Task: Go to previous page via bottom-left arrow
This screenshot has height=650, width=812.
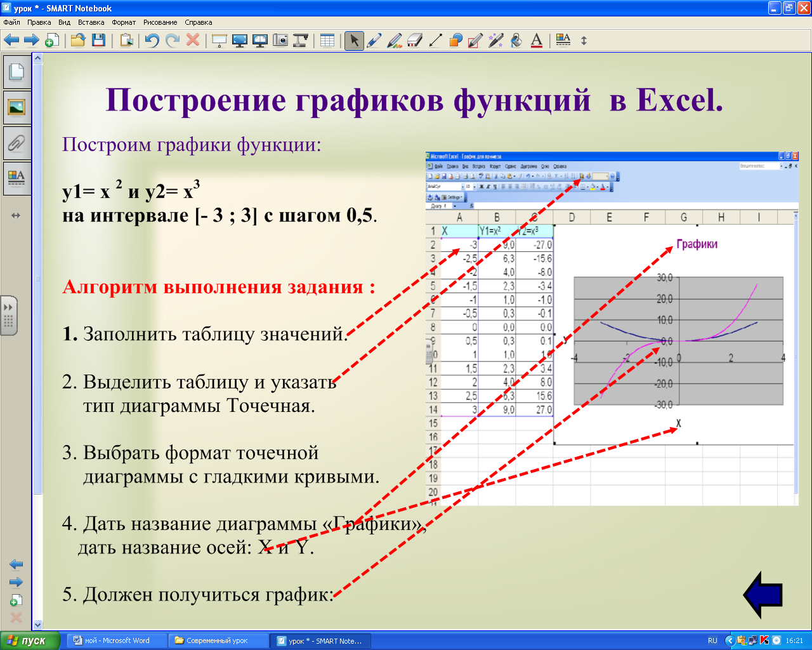Action: (x=16, y=564)
